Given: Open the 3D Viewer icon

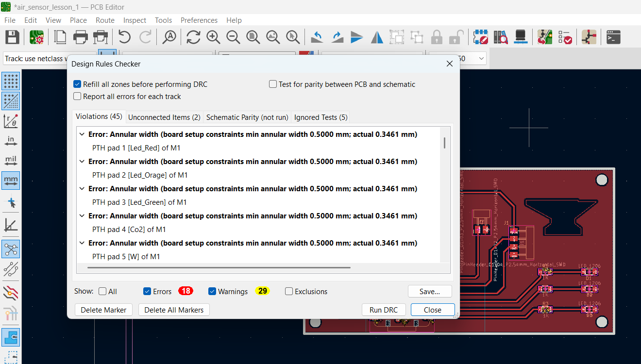Looking at the screenshot, I should (x=521, y=37).
